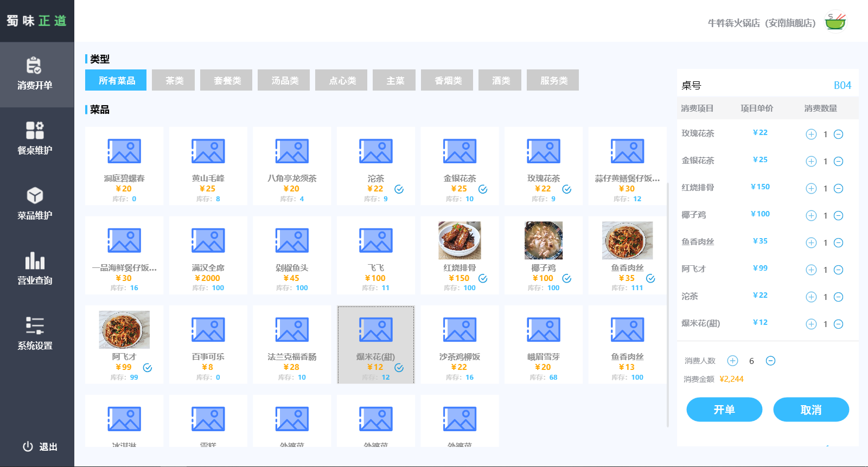Click the restaurant bowl logo icon
Screen dimensions: 868x467
(x=835, y=22)
